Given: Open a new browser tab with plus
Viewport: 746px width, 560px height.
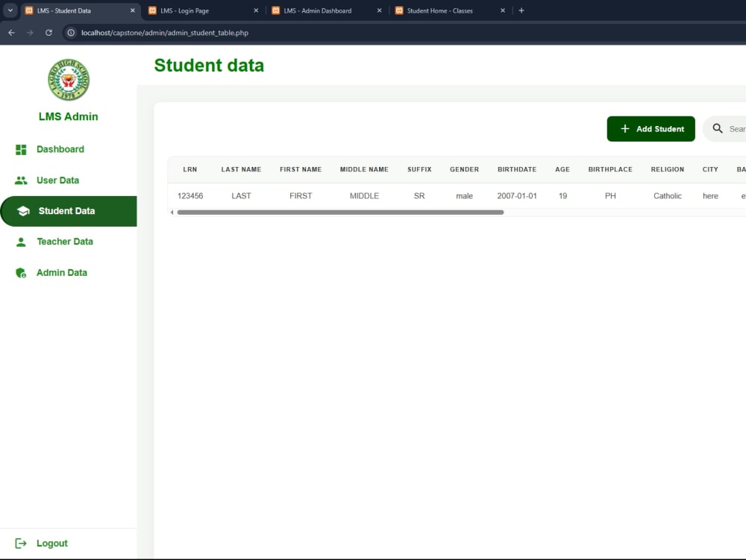Looking at the screenshot, I should click(x=521, y=10).
